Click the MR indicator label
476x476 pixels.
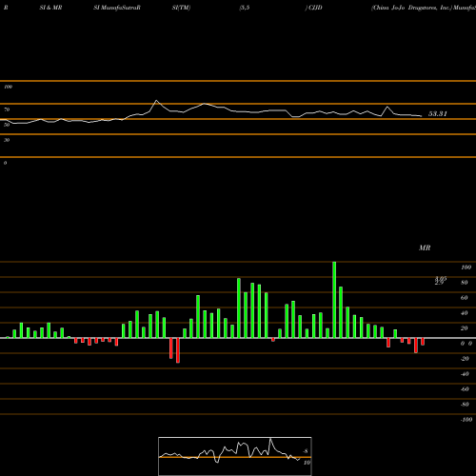425,248
